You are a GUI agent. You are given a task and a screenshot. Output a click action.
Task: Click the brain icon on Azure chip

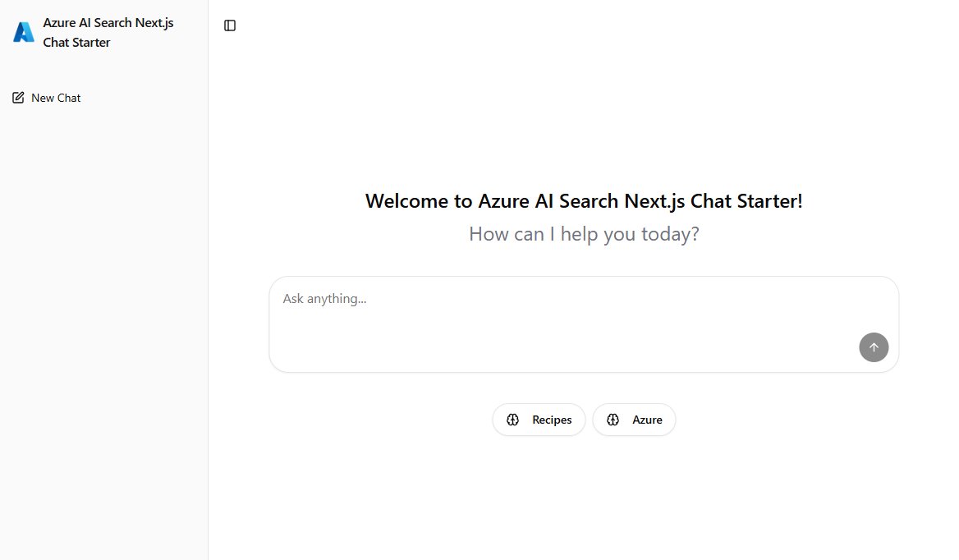click(613, 420)
